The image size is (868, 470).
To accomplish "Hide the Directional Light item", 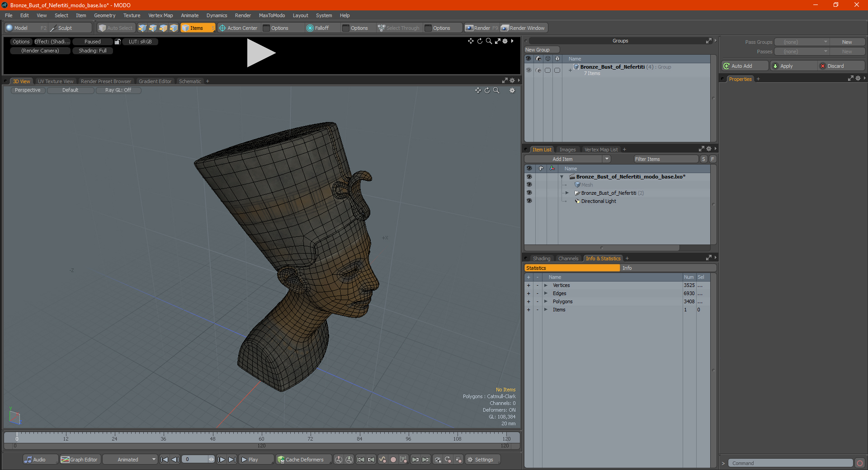I will point(529,201).
